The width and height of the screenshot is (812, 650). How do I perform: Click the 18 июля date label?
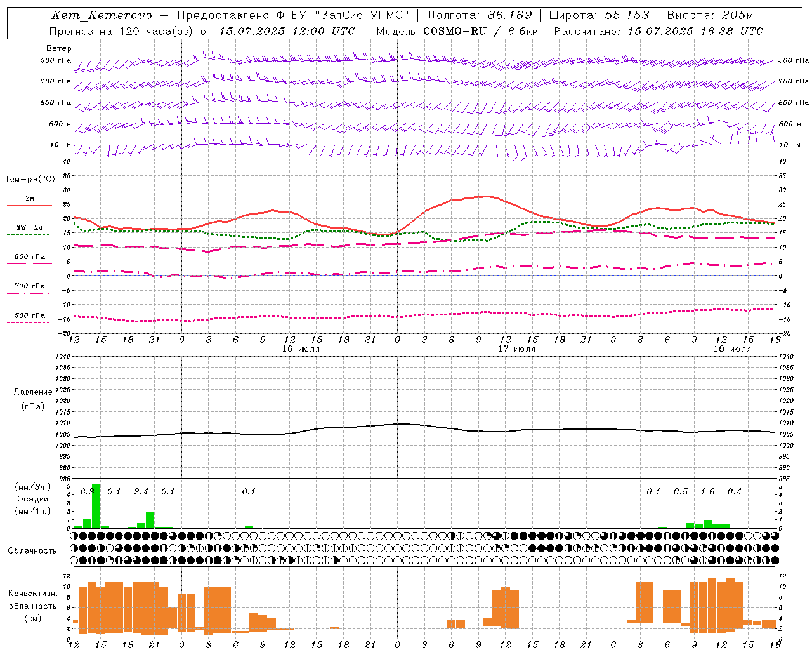pos(731,349)
